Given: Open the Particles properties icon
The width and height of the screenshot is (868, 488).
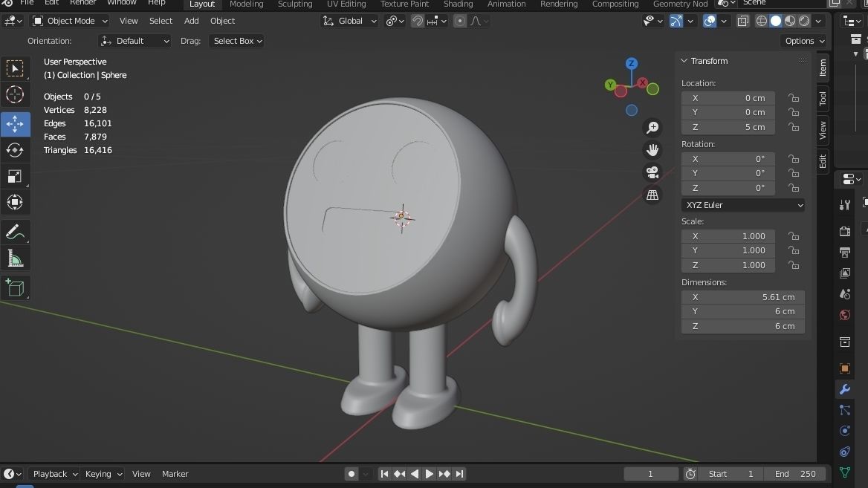Looking at the screenshot, I should 845,410.
